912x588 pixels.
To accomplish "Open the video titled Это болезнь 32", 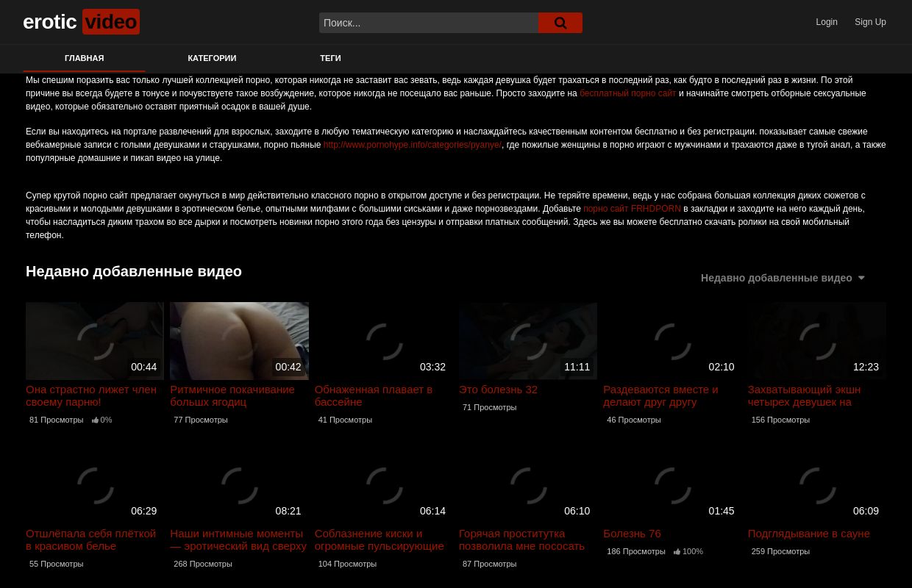I will pyautogui.click(x=498, y=390).
